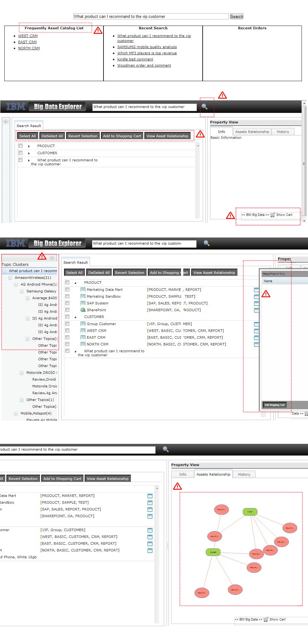Click the IBM logo in Topic Clusters view
308x644 pixels.
[x=16, y=243]
